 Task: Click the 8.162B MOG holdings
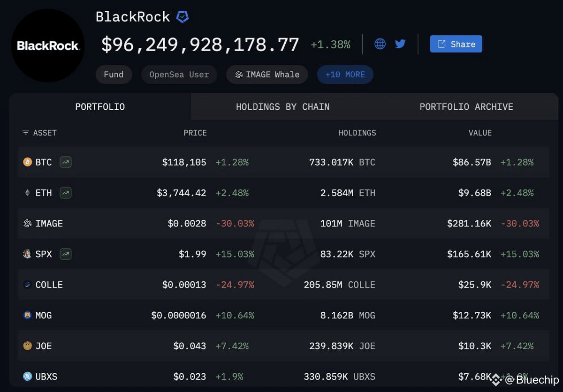[x=348, y=316]
